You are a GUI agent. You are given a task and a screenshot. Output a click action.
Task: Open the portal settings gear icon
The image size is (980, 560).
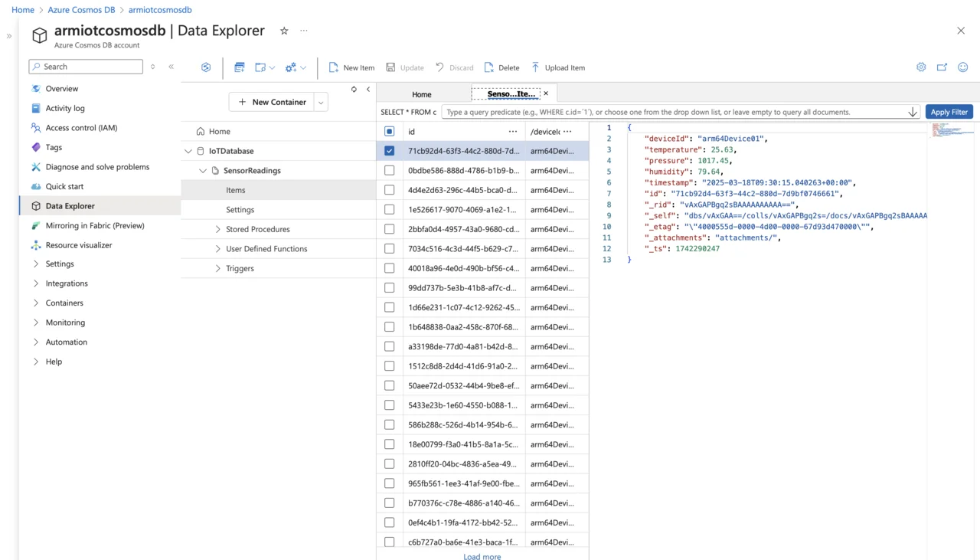point(921,67)
